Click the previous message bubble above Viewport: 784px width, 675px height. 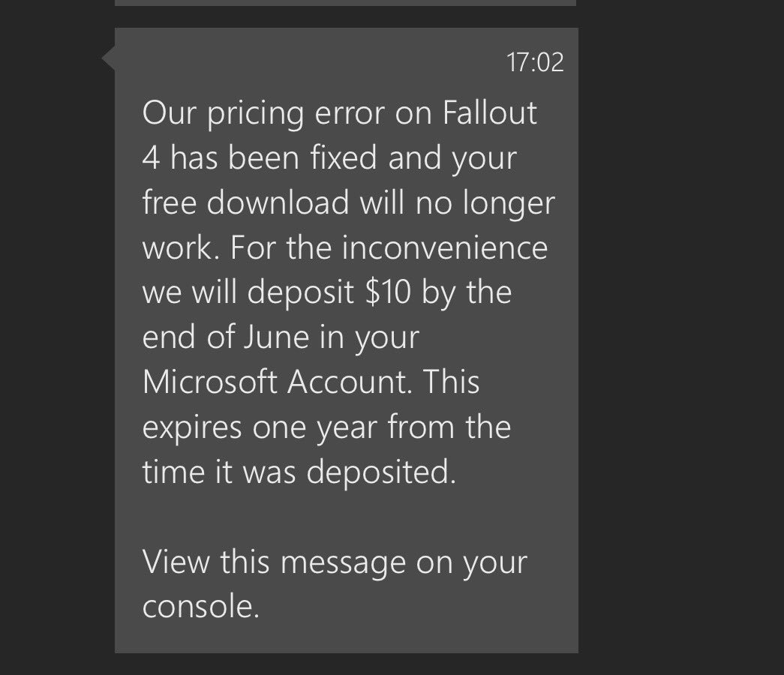click(346, 2)
